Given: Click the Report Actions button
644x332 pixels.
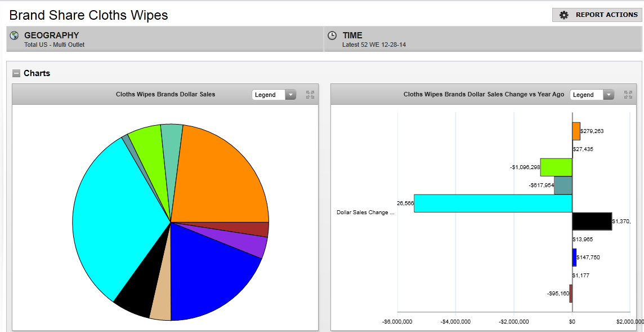Looking at the screenshot, I should pyautogui.click(x=597, y=15).
